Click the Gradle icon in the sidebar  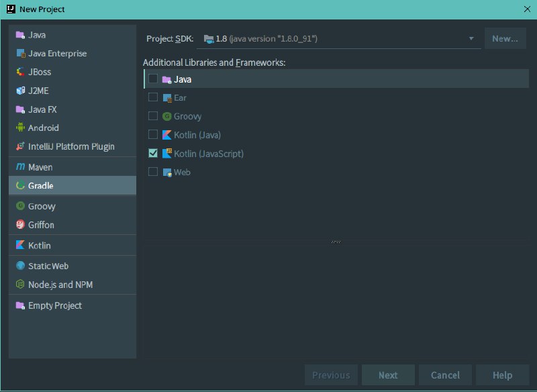(x=20, y=185)
